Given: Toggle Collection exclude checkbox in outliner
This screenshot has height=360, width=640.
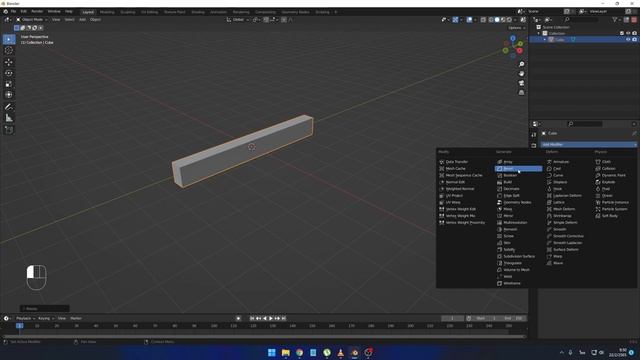Looking at the screenshot, I should pos(622,33).
